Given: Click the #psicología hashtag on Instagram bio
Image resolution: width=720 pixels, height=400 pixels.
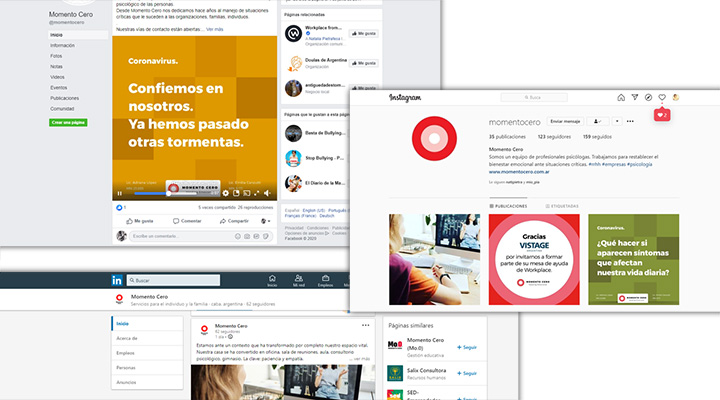Looking at the screenshot, I should (x=639, y=164).
